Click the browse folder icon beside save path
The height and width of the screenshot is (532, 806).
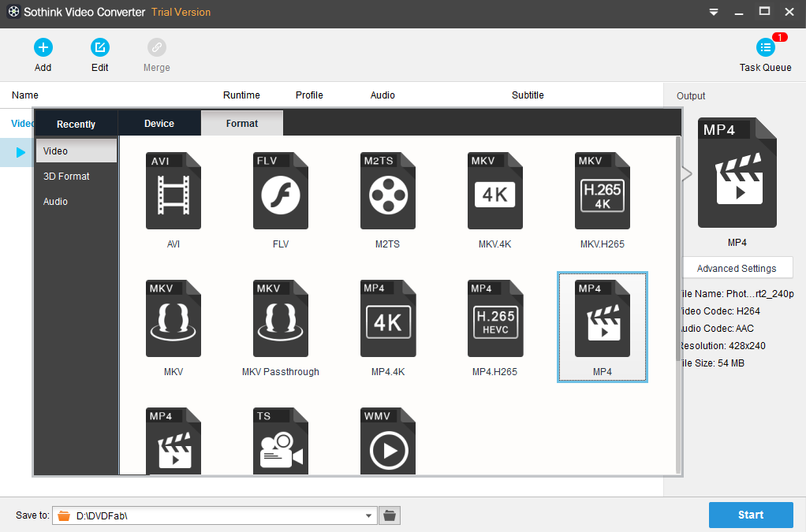390,515
